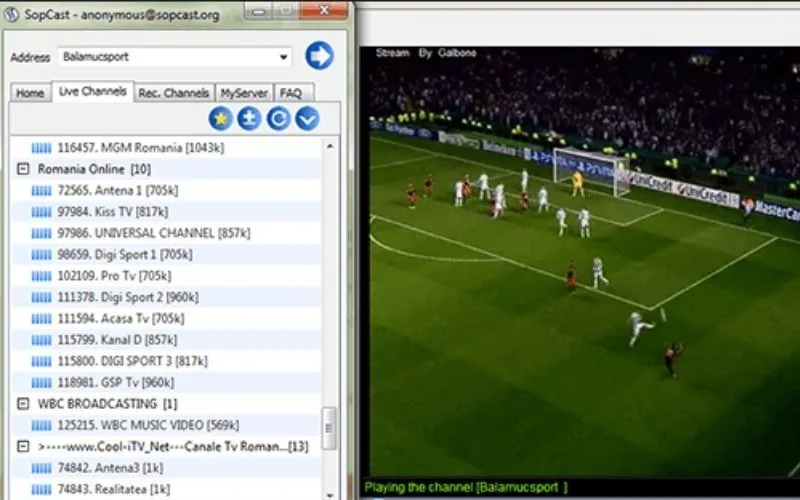Viewport: 800px width, 500px height.
Task: Click signal bars icon beside WBC MUSIC VIDEO
Action: (41, 425)
